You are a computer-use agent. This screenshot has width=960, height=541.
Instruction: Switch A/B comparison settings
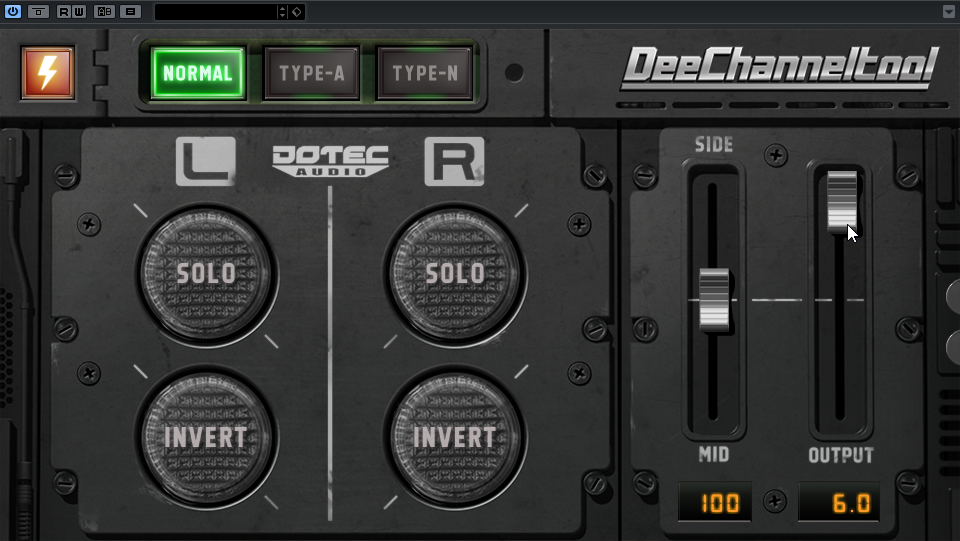pos(104,12)
